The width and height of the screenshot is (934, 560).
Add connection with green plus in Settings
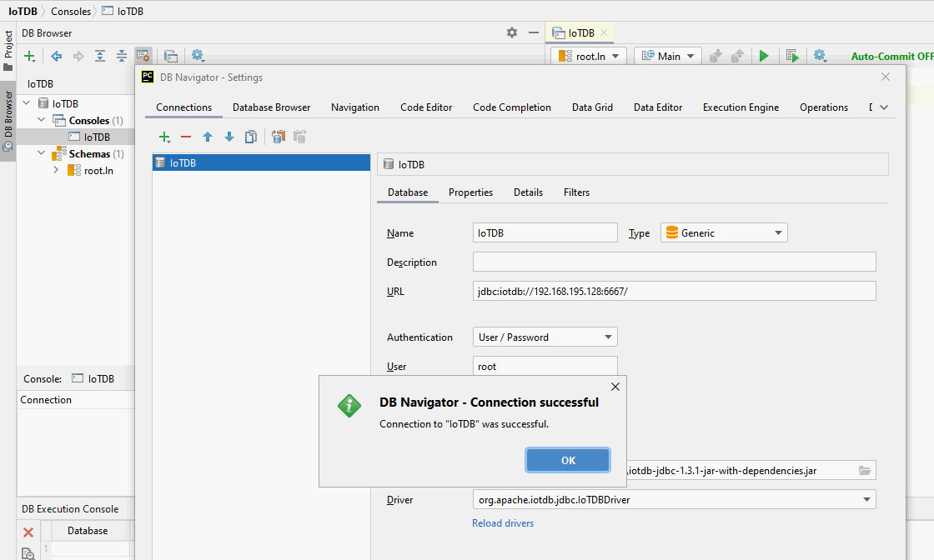[x=164, y=137]
